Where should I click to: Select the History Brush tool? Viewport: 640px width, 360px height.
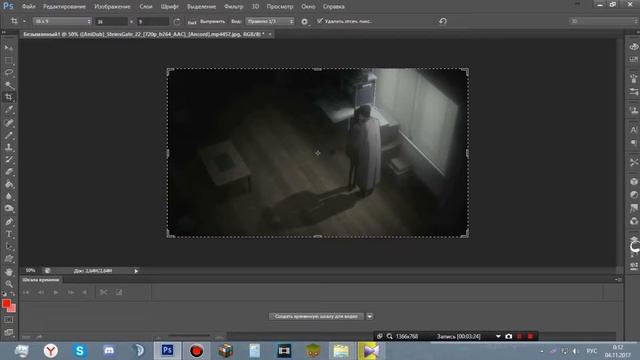[x=9, y=160]
